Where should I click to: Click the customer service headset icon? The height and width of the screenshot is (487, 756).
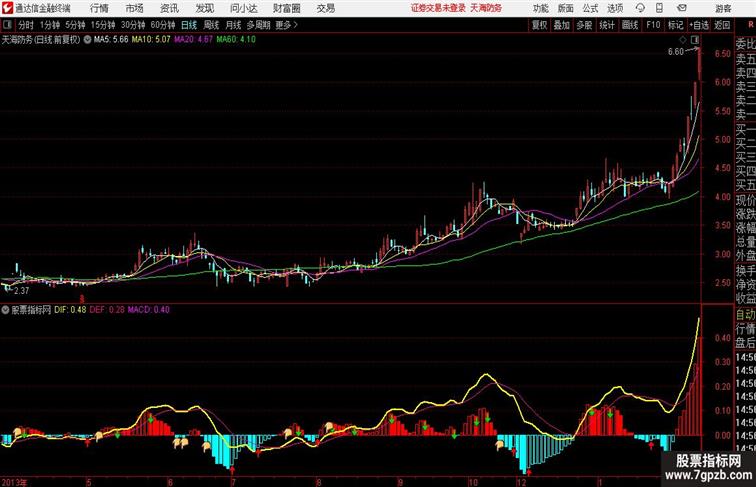[x=640, y=8]
